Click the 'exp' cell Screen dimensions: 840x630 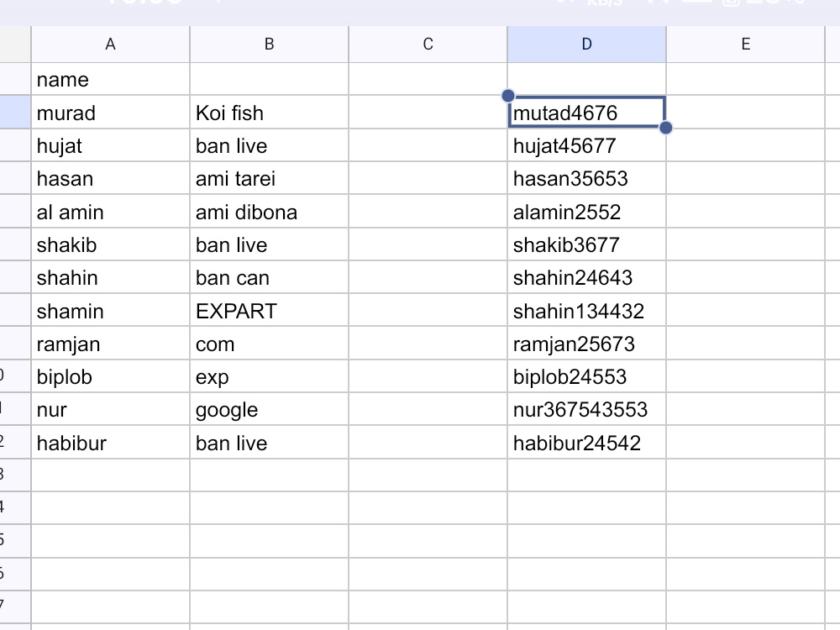click(x=269, y=376)
